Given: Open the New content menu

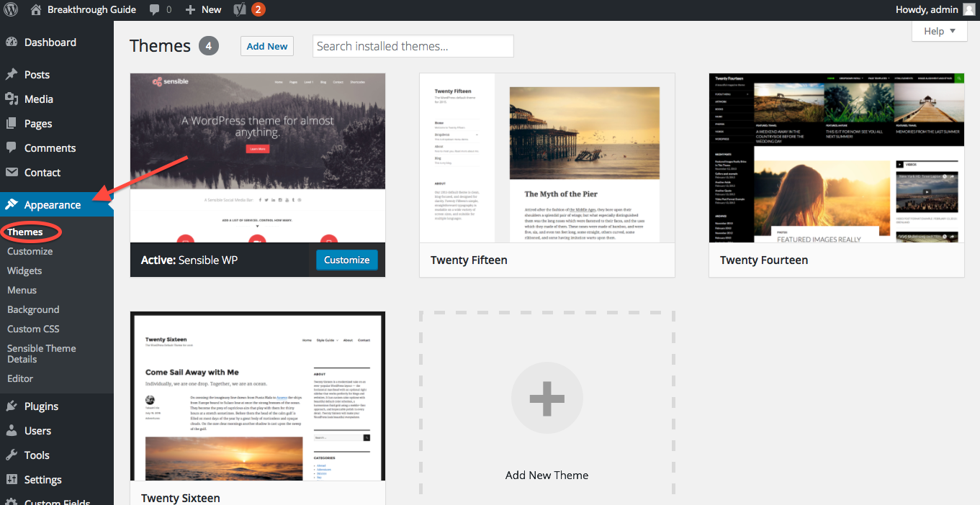Looking at the screenshot, I should point(203,9).
